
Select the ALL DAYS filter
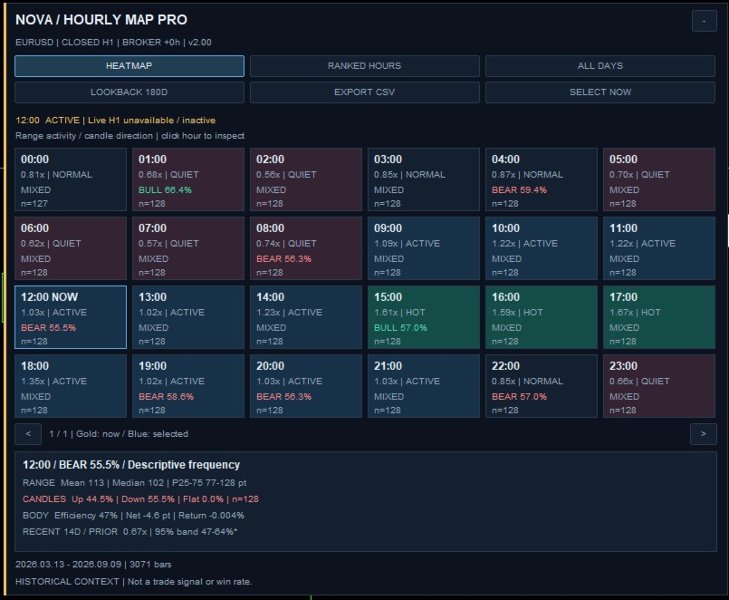(x=600, y=66)
